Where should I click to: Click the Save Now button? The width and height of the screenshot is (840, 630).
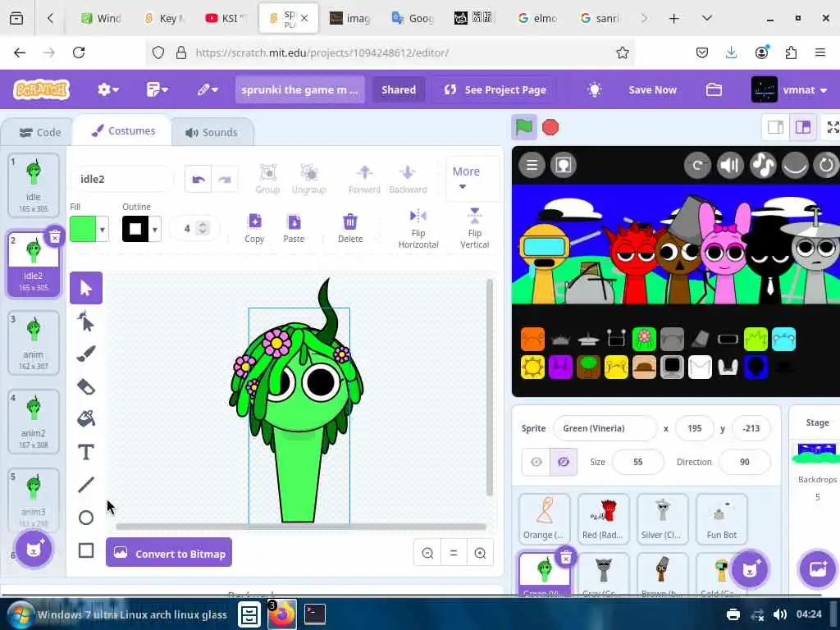pyautogui.click(x=652, y=90)
